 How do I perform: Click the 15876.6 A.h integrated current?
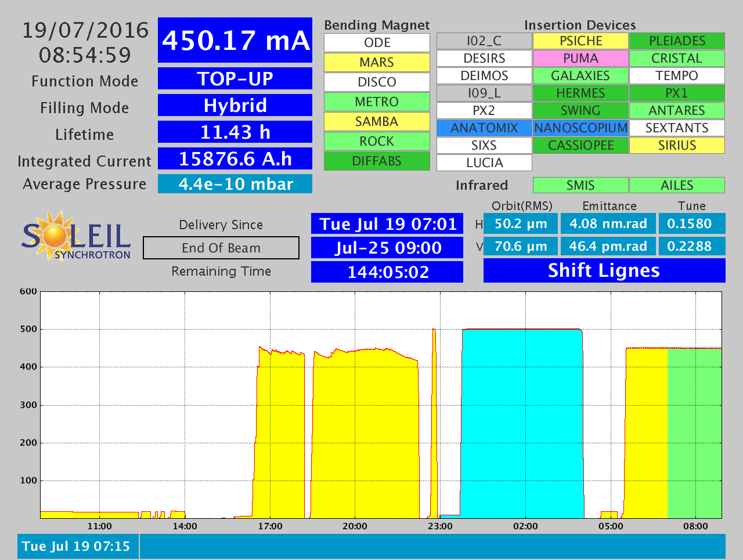(235, 158)
